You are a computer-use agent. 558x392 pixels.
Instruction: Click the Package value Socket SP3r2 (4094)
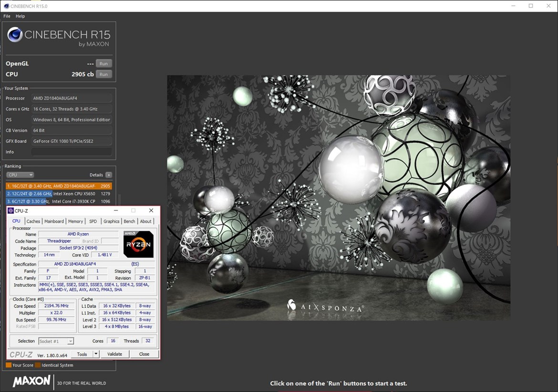78,248
